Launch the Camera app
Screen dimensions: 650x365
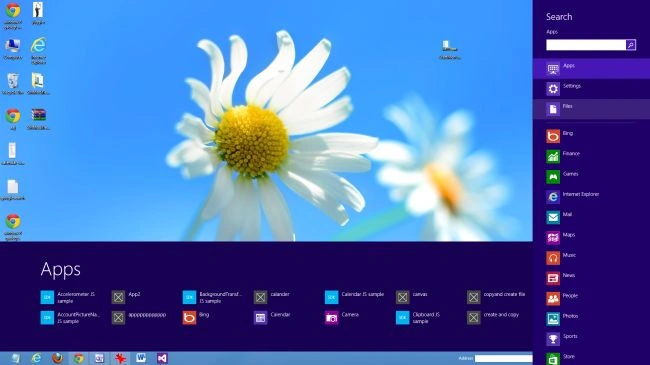click(342, 318)
